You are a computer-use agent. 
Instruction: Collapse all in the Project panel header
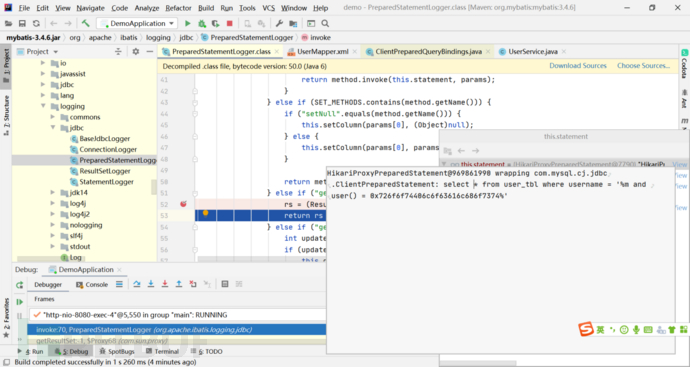[118, 51]
